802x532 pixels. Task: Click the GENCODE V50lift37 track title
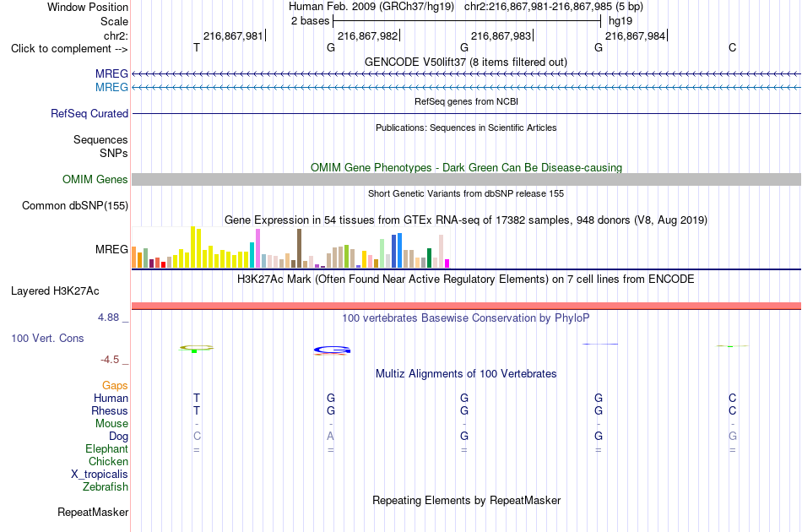[x=465, y=62]
